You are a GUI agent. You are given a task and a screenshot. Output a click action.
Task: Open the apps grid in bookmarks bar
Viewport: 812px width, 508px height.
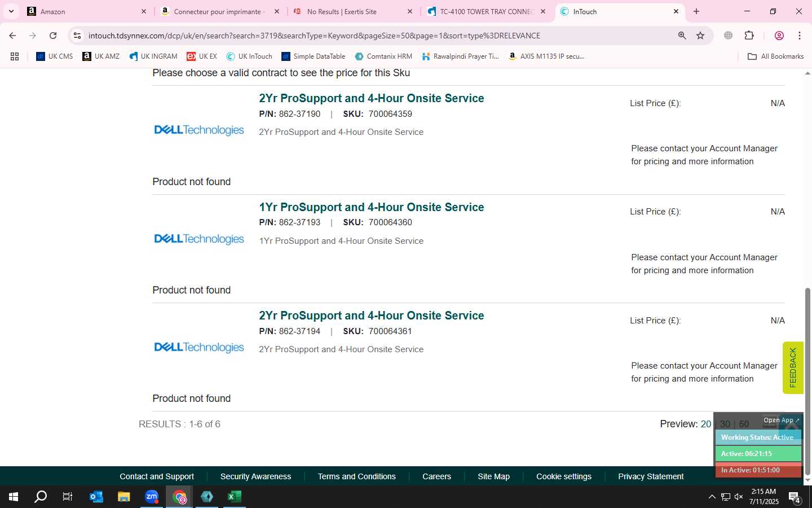tap(15, 56)
